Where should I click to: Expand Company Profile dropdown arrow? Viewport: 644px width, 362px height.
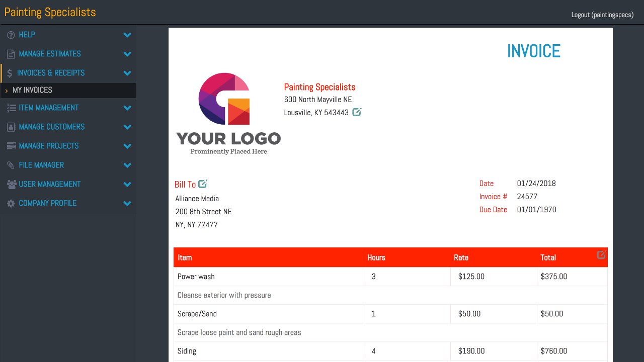pyautogui.click(x=127, y=203)
